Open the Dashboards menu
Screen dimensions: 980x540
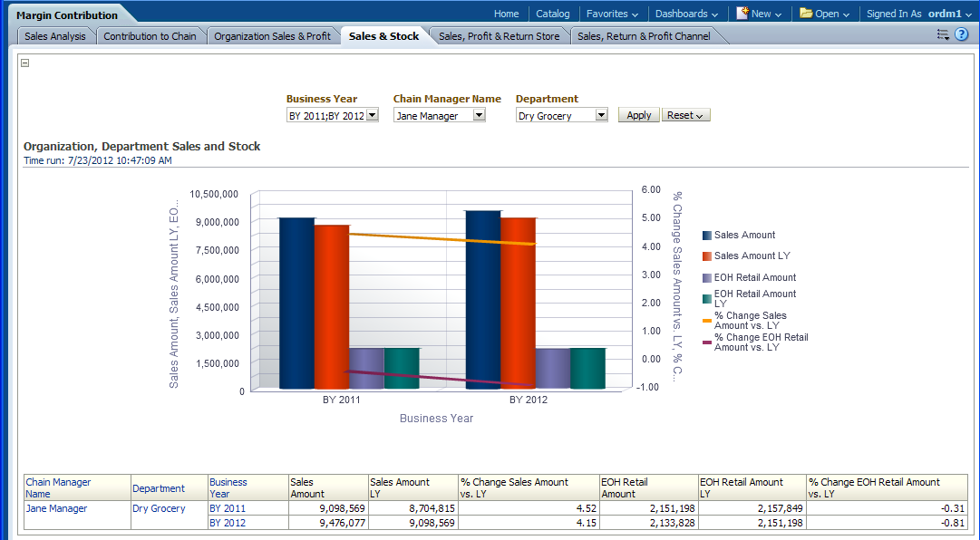[x=686, y=14]
